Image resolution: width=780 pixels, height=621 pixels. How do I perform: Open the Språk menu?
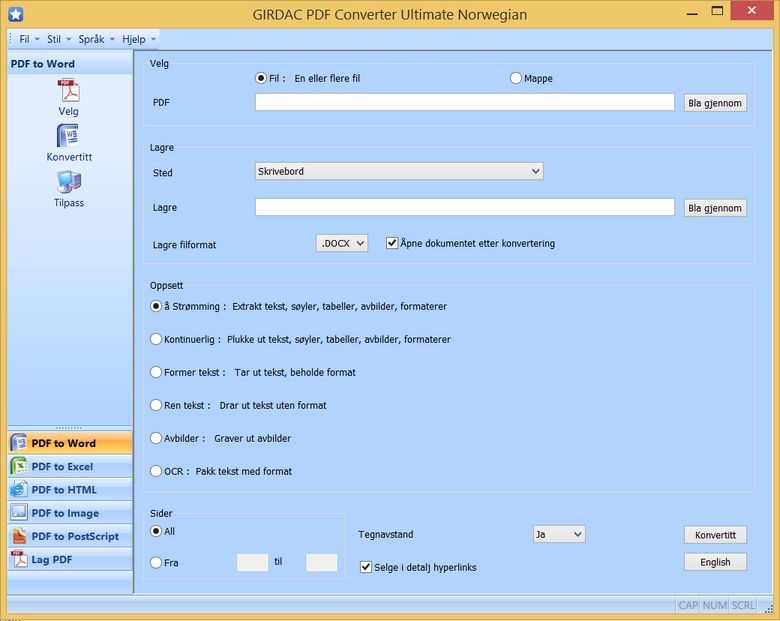pos(96,39)
